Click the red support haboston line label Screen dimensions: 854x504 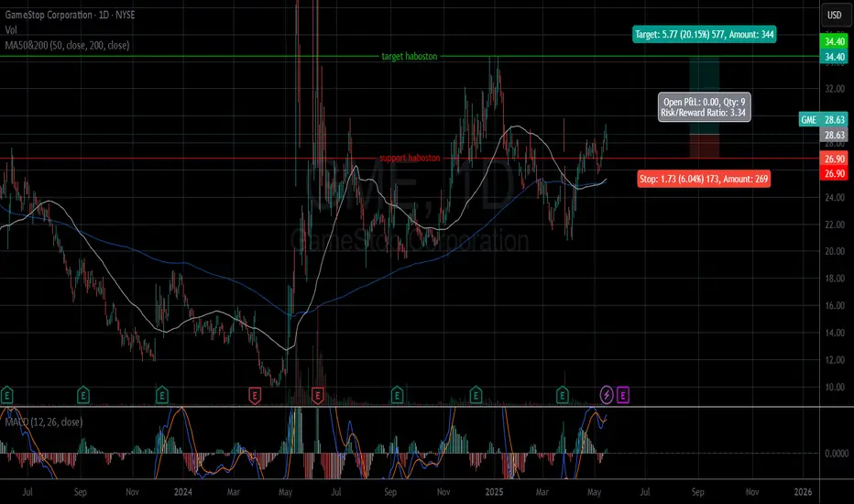tap(410, 158)
